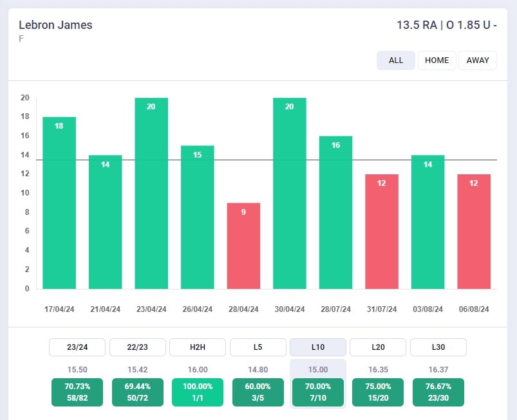The image size is (517, 420).
Task: Click the 16.37 average under L30
Action: 438,370
